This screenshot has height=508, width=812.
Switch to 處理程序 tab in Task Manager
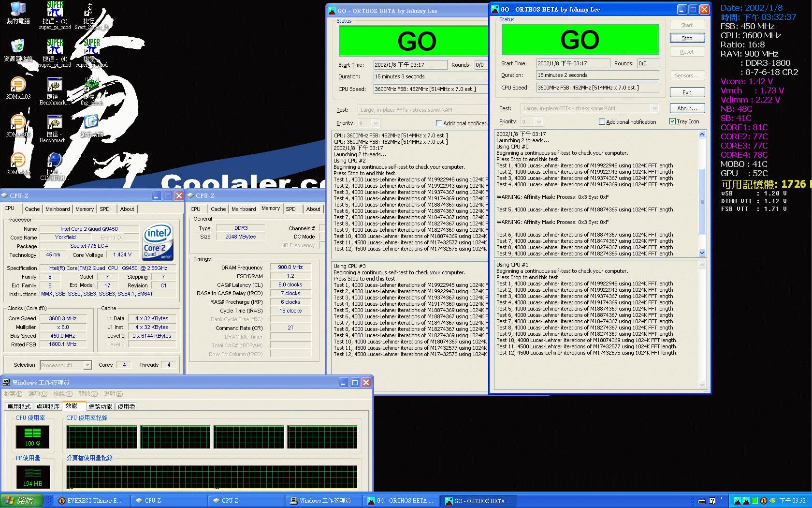pyautogui.click(x=48, y=406)
